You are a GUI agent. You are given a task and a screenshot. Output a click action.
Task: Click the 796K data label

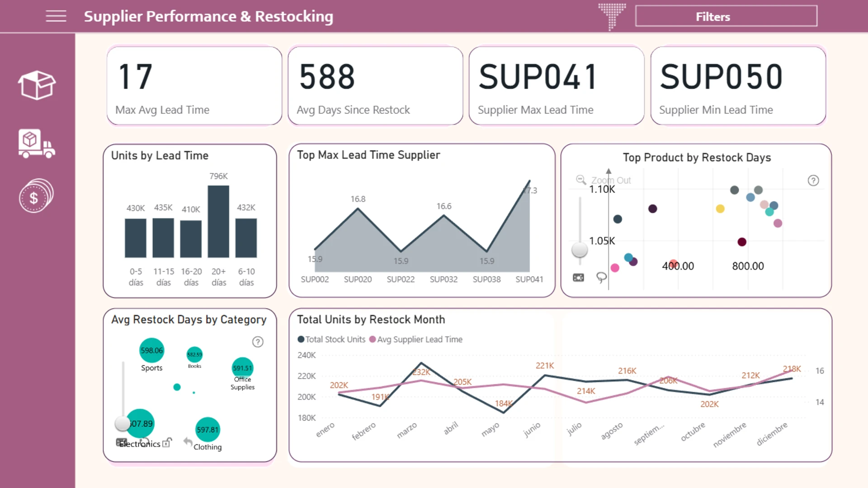coord(218,176)
